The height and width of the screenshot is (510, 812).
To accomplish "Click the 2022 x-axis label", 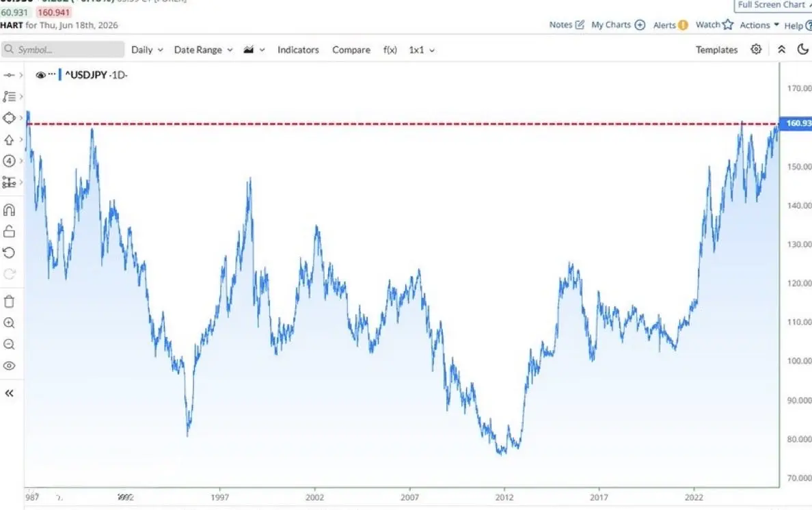I will click(694, 497).
